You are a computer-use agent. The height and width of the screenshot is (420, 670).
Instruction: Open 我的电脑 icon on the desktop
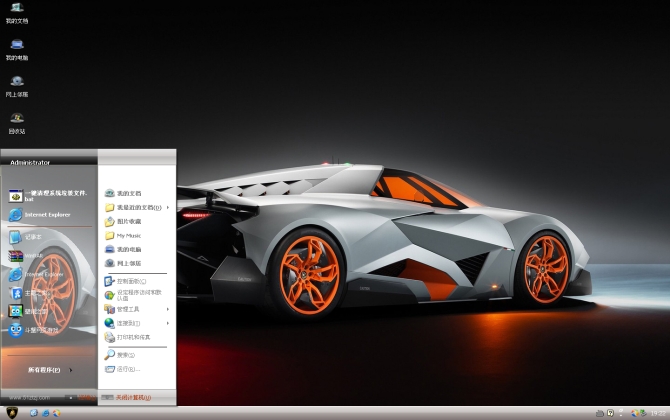(17, 50)
